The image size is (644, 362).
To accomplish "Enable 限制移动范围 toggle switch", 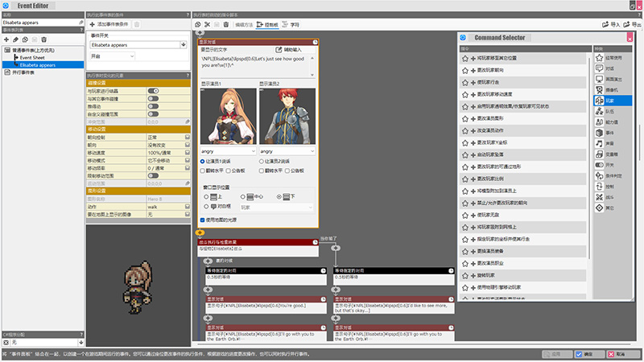I will [153, 175].
